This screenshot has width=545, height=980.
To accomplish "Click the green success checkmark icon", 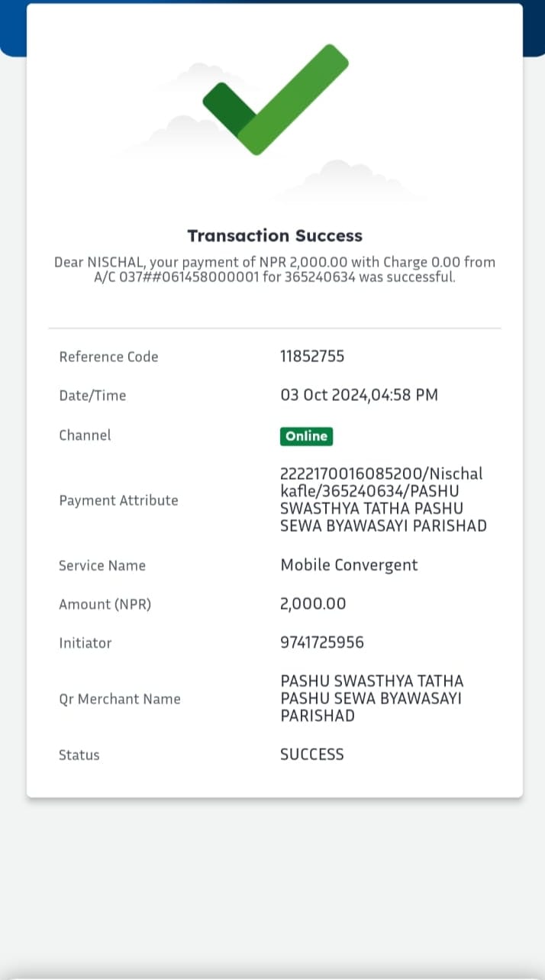I will pos(276,99).
